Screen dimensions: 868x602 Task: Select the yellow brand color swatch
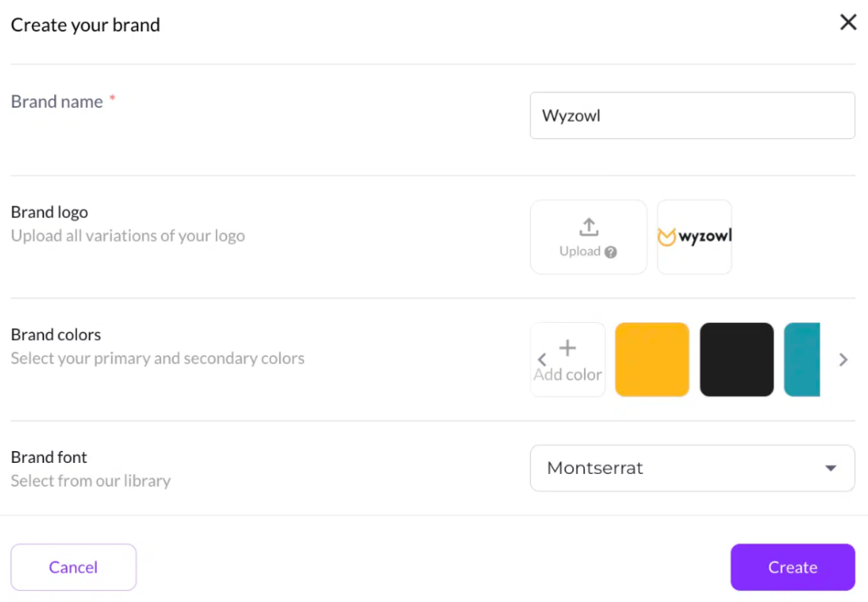pos(652,360)
